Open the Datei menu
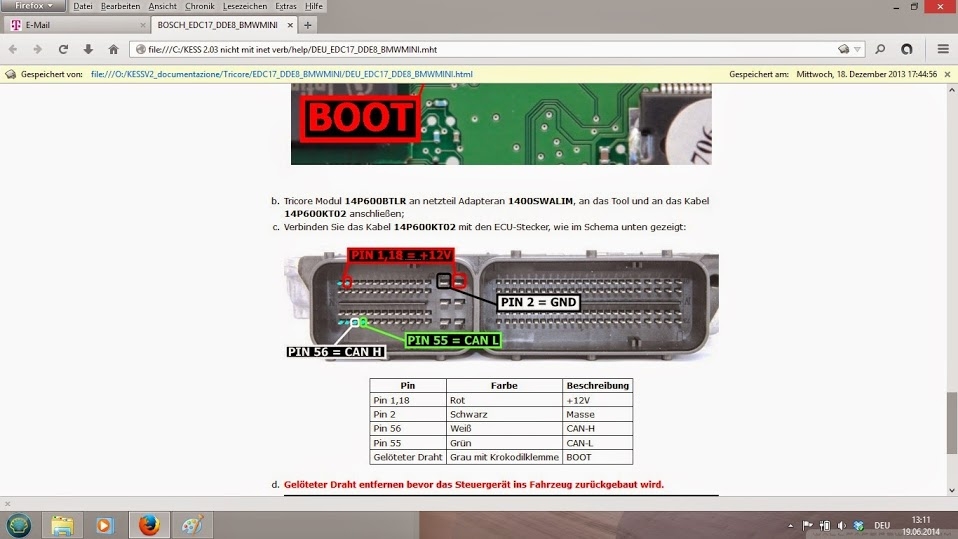958x539 pixels. [x=82, y=6]
